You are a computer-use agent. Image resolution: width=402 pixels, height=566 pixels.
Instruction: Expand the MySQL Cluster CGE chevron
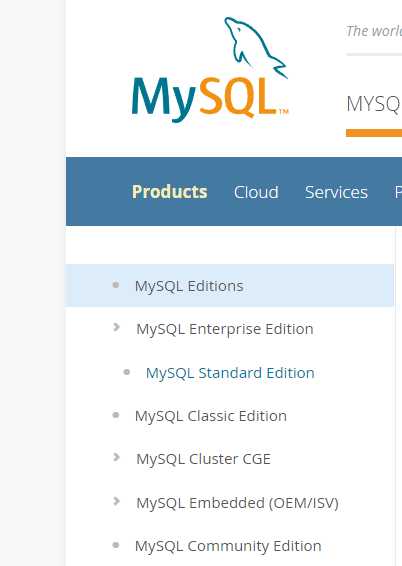pos(116,457)
